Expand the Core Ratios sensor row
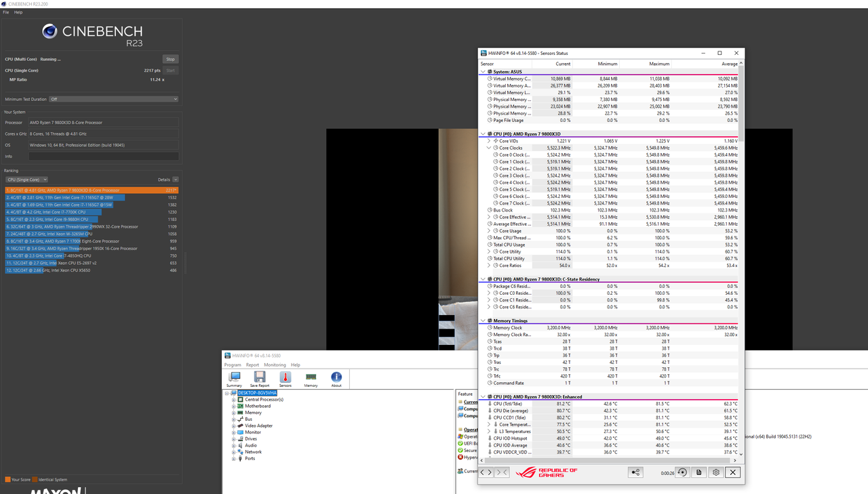The height and width of the screenshot is (494, 868). click(490, 266)
